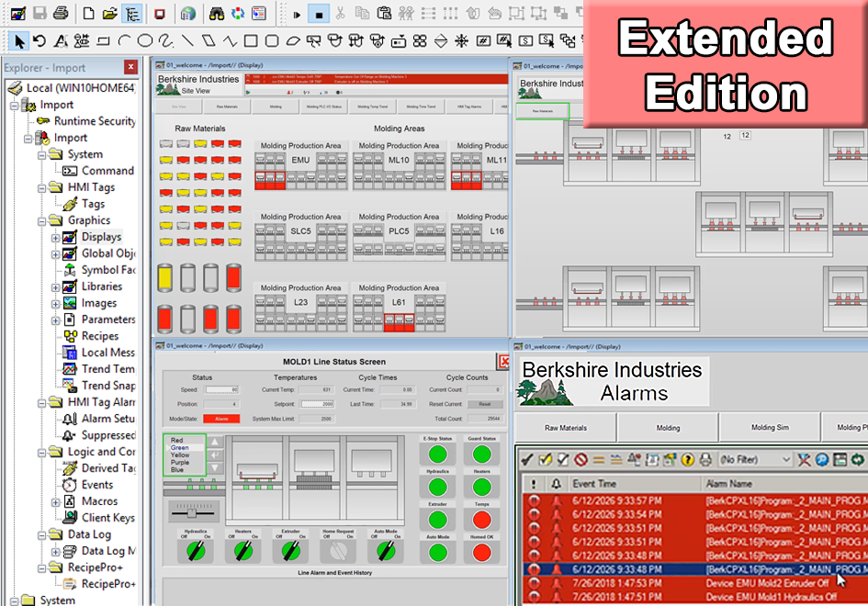Open the alarm (No Filter) dropdown

[755, 459]
